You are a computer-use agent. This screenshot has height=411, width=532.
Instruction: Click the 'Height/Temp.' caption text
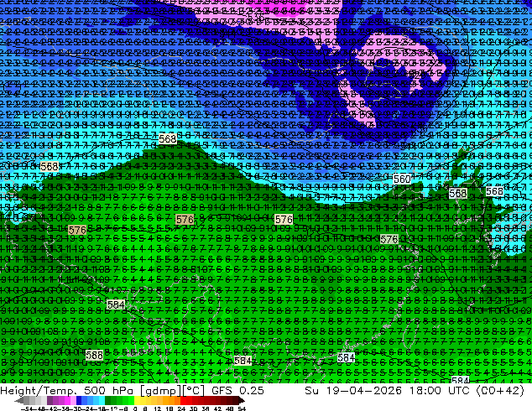point(38,390)
